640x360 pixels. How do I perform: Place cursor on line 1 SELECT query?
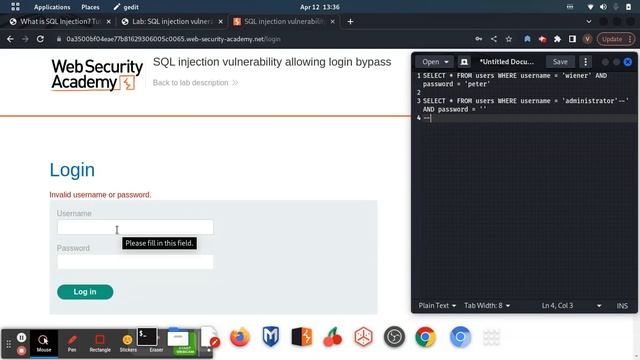pyautogui.click(x=515, y=80)
